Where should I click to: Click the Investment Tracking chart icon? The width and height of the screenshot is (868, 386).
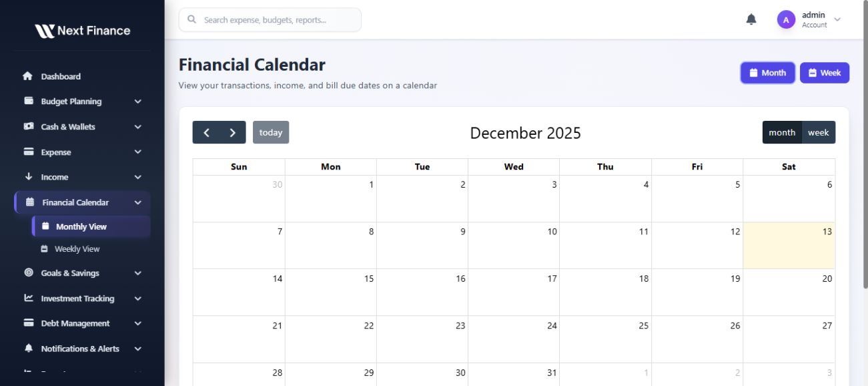coord(29,298)
